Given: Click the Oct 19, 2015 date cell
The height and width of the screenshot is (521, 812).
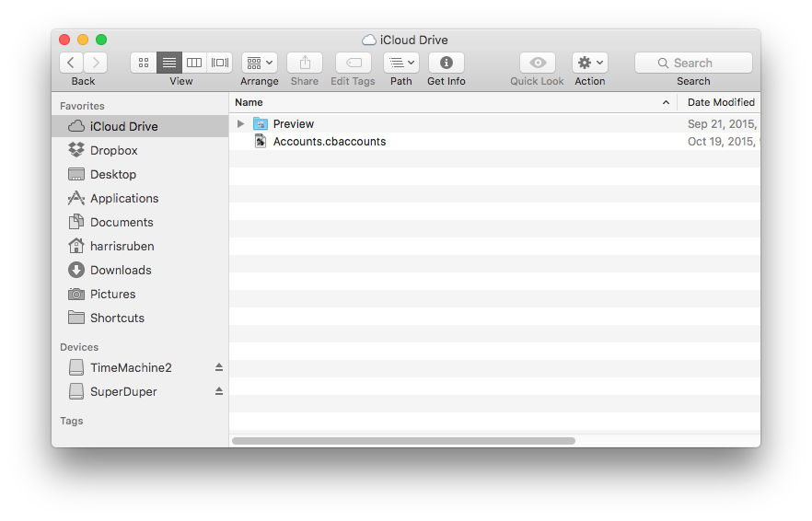Looking at the screenshot, I should click(723, 142).
